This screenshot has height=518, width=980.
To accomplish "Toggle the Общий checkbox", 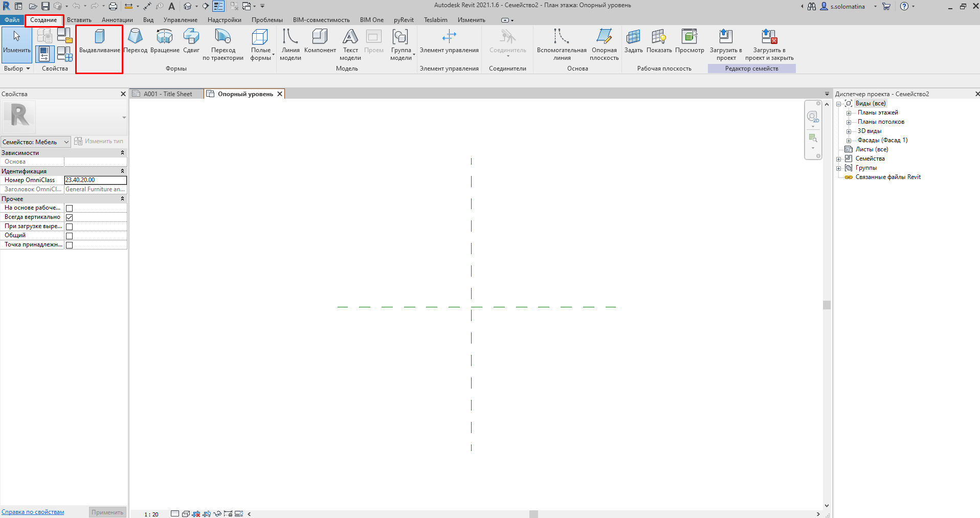I will (x=70, y=236).
